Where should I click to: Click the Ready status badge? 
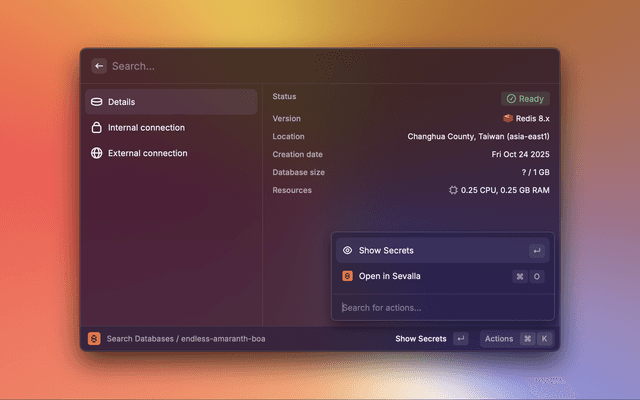(x=525, y=99)
